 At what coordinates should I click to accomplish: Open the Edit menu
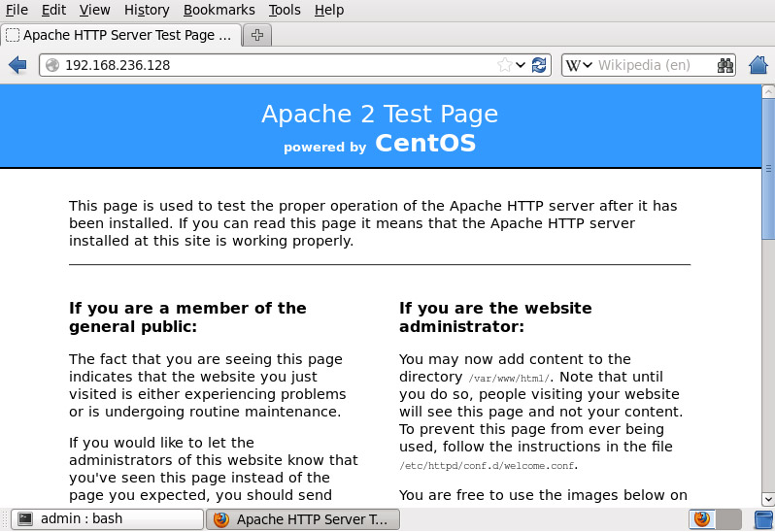pos(53,10)
